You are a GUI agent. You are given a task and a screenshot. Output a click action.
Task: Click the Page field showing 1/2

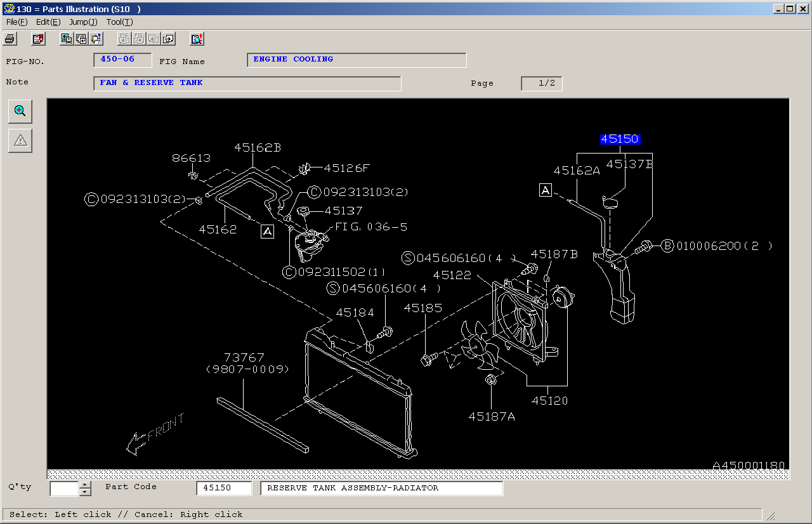(542, 84)
